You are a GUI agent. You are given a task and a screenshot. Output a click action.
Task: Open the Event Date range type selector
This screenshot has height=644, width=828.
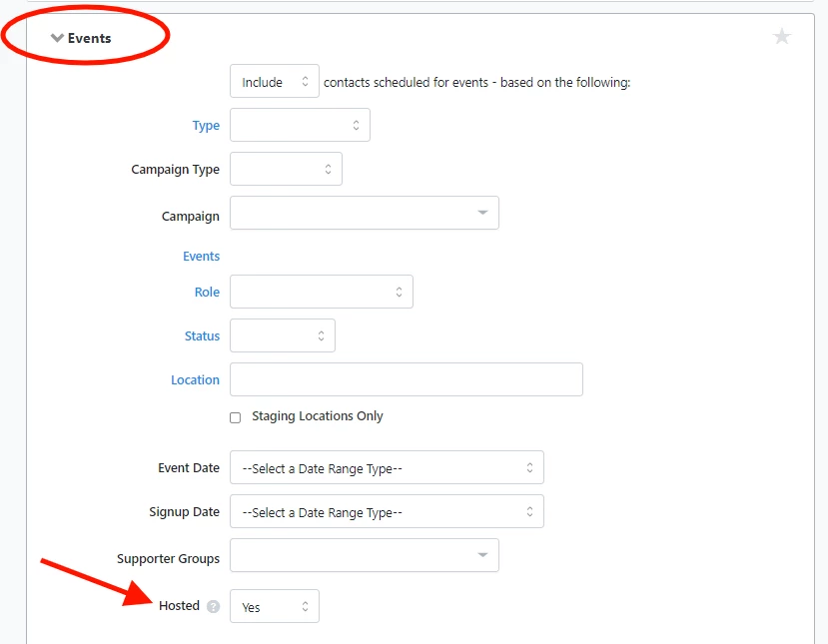point(387,466)
